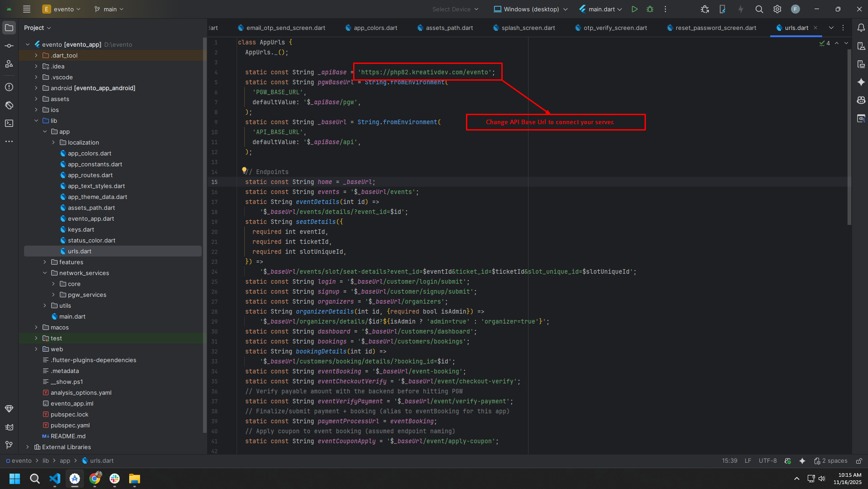
Task: Open the Commit tool window
Action: [9, 45]
